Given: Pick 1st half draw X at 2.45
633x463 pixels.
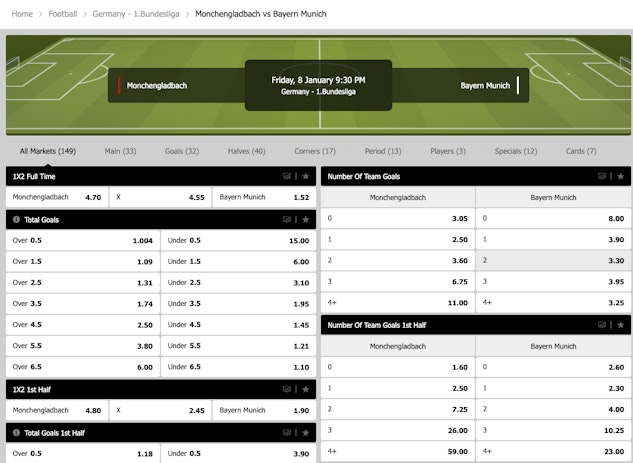Looking at the screenshot, I should pos(160,410).
